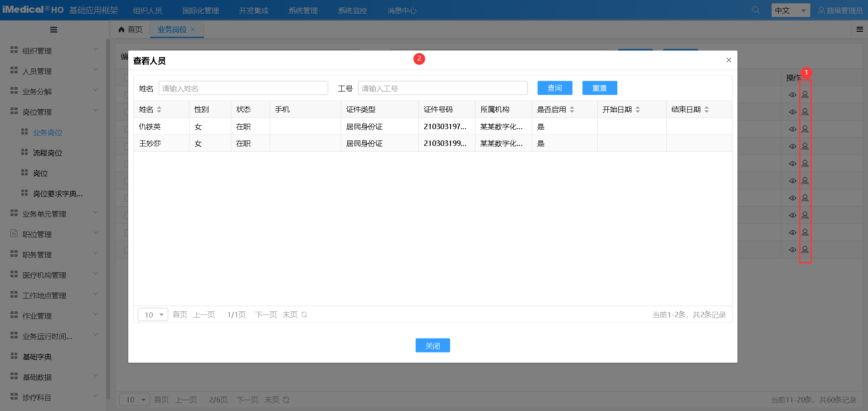Image resolution: width=868 pixels, height=411 pixels.
Task: Open the 中文 language dropdown
Action: [790, 10]
